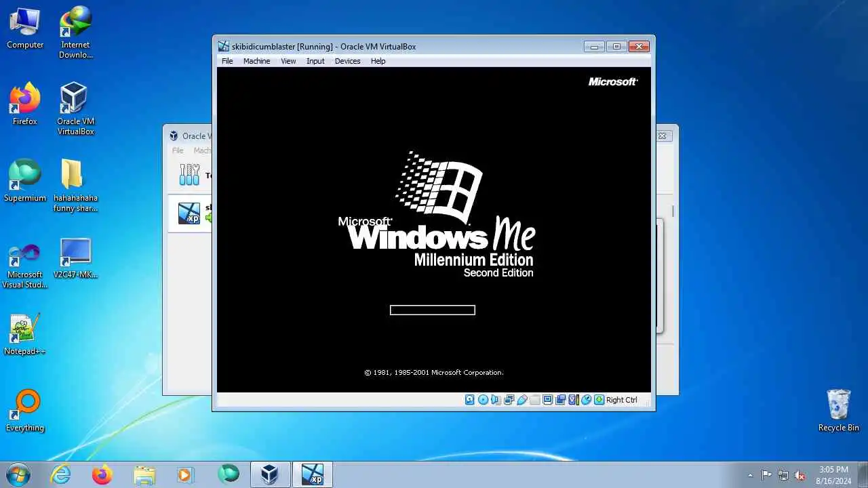Screen dimensions: 868x488
Task: Open Windows Explorer from the taskbar
Action: (144, 474)
